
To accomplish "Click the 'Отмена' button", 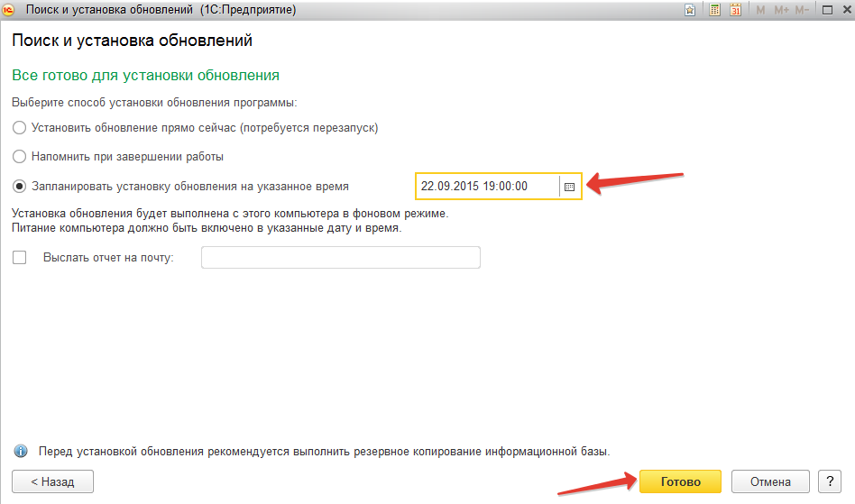I will [770, 481].
